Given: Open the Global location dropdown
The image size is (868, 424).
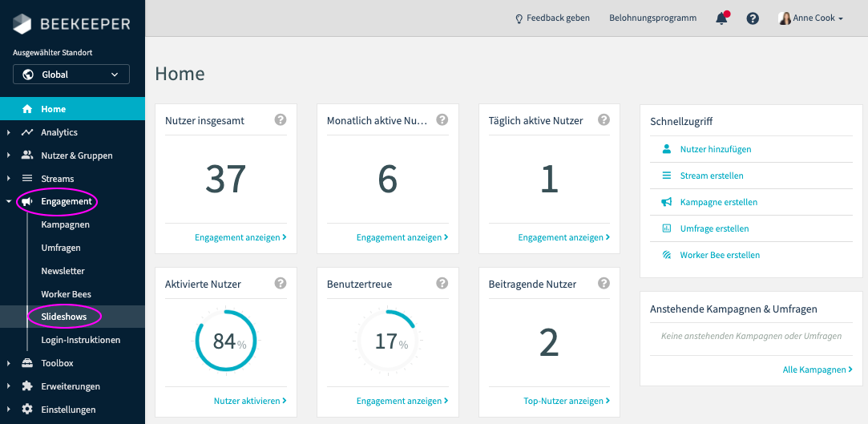Looking at the screenshot, I should click(x=71, y=75).
